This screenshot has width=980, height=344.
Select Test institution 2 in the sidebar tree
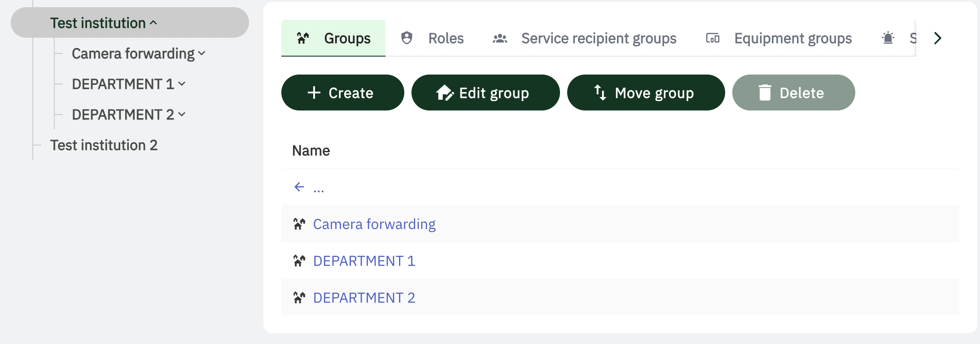(104, 145)
